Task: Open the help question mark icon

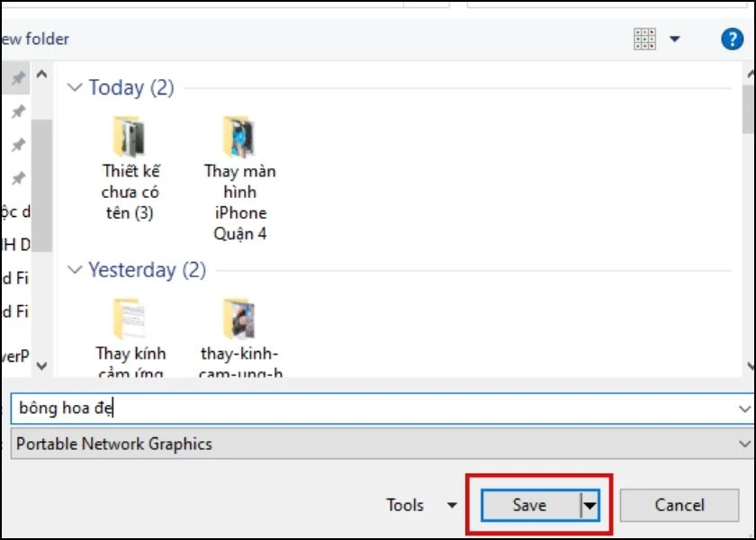Action: pos(732,39)
